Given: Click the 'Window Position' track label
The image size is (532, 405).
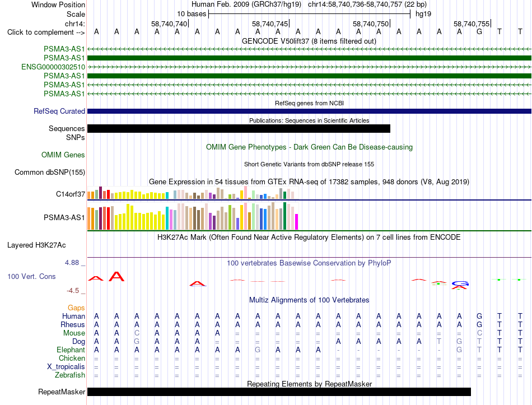Looking at the screenshot, I should click(x=58, y=4).
